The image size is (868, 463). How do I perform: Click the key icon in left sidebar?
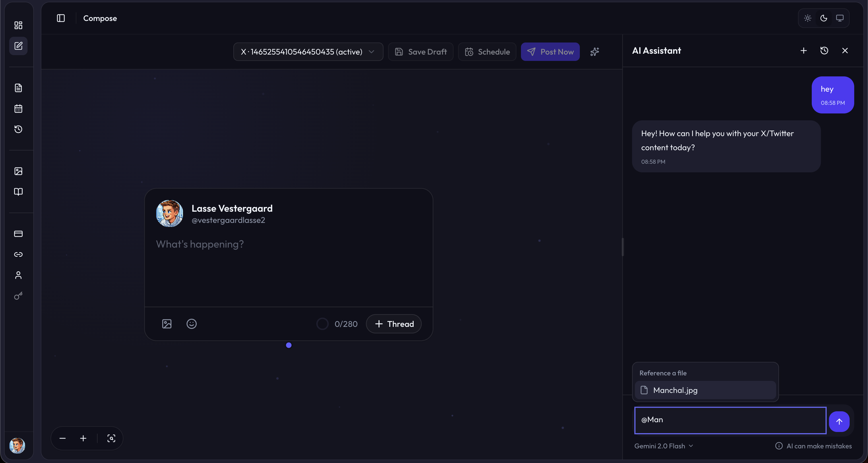[18, 296]
